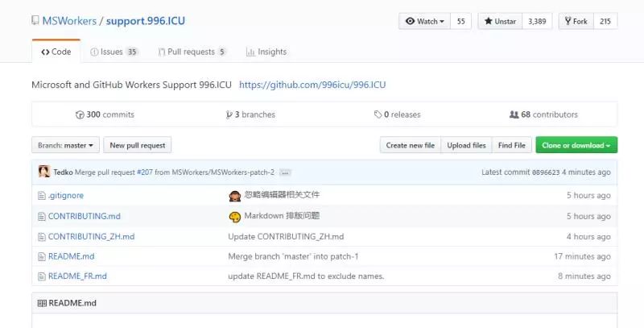
Task: View the 0 releases page
Action: [397, 114]
